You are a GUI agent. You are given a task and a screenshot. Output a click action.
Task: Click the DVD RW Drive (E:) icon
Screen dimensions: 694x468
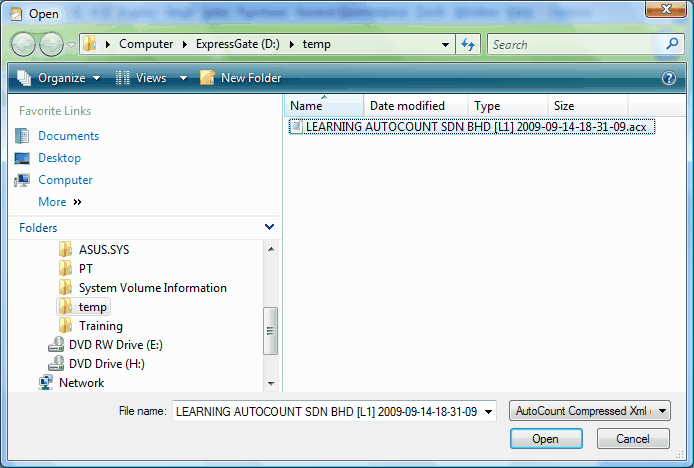(56, 344)
